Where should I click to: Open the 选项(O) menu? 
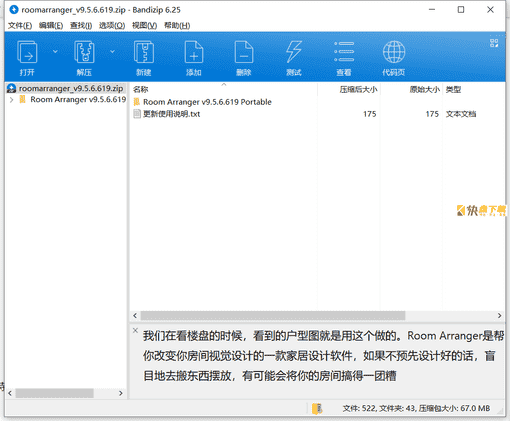[112, 26]
